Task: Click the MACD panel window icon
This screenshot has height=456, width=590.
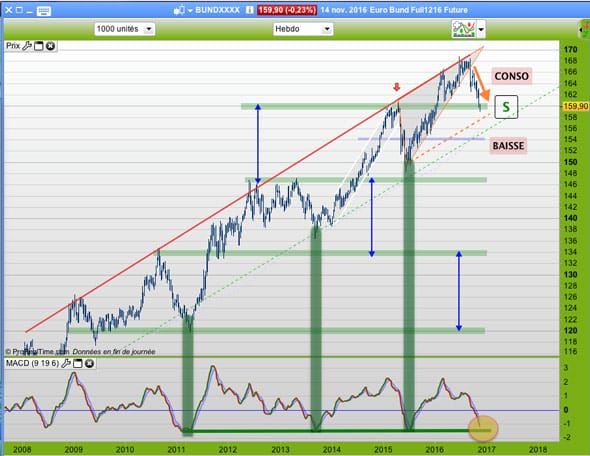Action: coord(78,363)
